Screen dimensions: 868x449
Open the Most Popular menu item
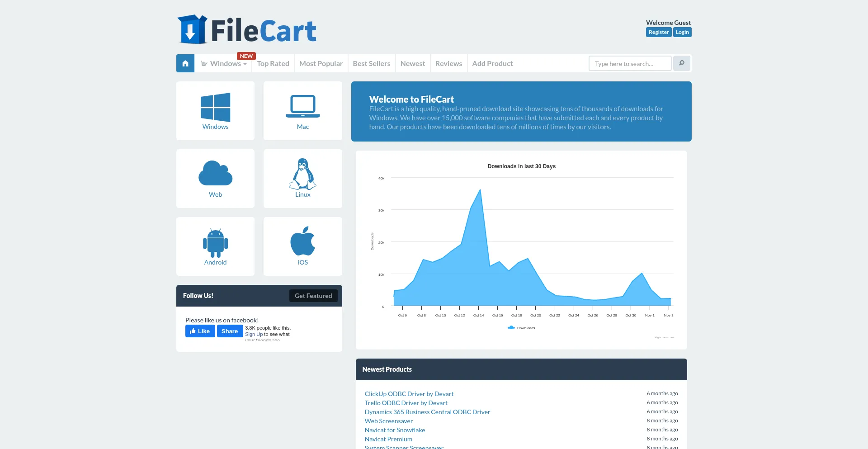click(321, 64)
